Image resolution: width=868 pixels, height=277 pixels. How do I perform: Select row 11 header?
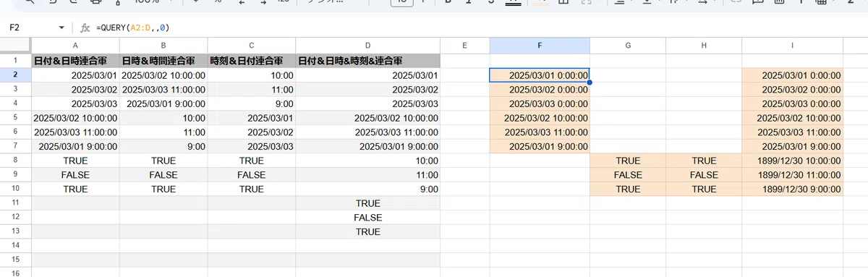coord(15,203)
